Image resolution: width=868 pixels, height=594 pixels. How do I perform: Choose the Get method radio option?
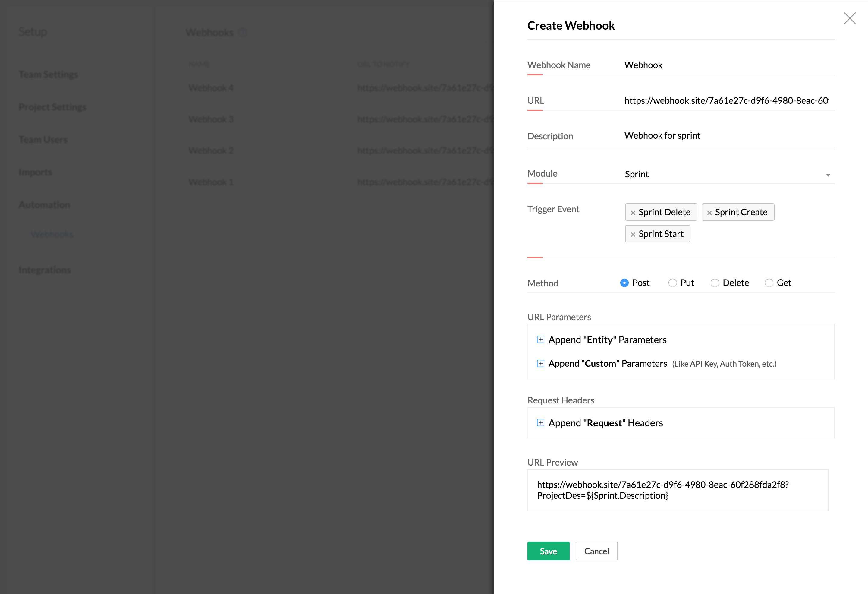769,283
